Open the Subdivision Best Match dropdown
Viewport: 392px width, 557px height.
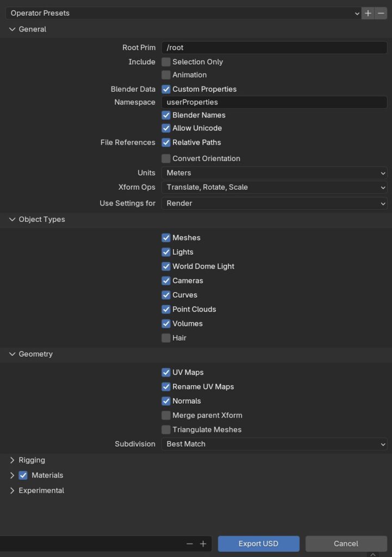coord(274,444)
